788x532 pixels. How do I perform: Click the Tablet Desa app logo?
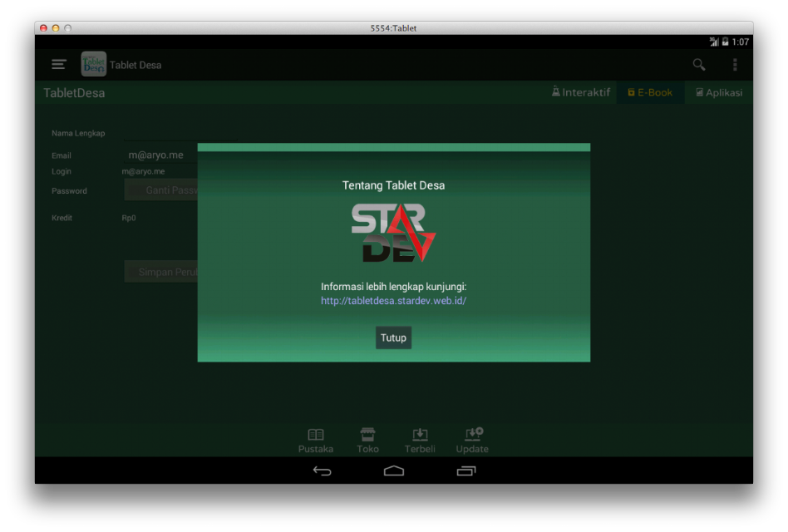click(x=93, y=64)
